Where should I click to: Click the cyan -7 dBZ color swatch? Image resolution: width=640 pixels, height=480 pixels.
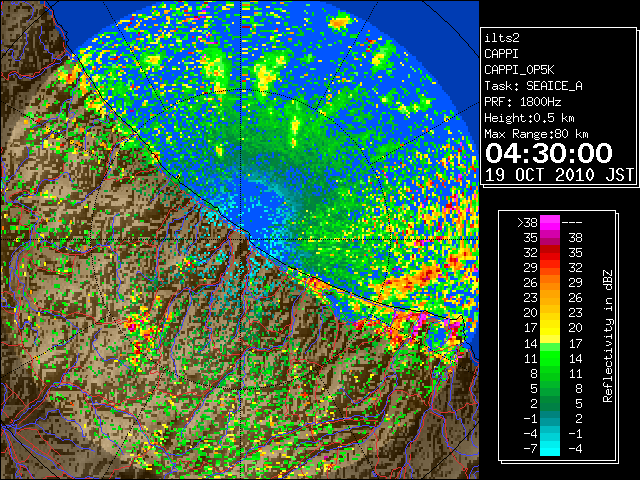pyautogui.click(x=550, y=449)
